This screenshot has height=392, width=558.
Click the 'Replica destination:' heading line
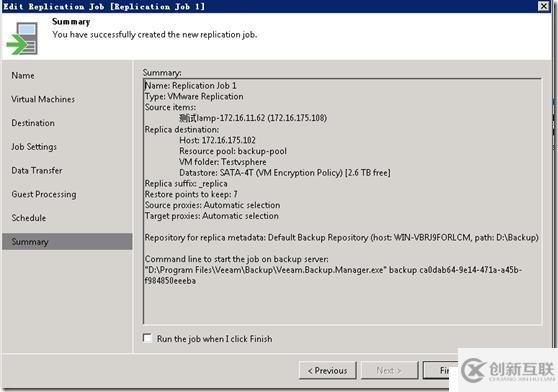[x=182, y=129]
